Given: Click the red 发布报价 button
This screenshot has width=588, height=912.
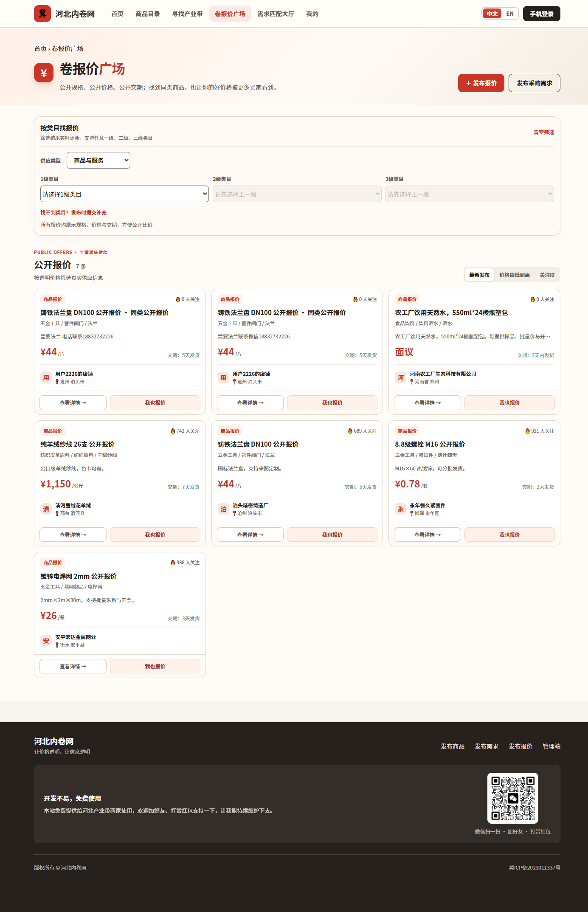Looking at the screenshot, I should point(481,83).
